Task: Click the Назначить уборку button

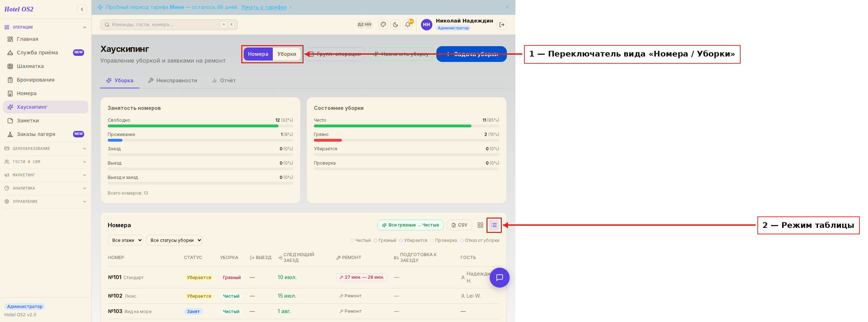Action: coord(401,54)
